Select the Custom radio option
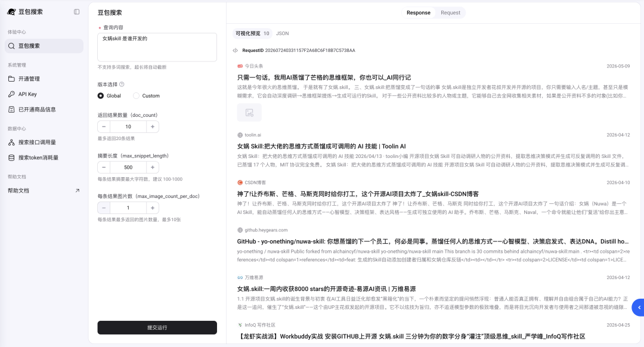Image resolution: width=644 pixels, height=347 pixels. coord(136,95)
